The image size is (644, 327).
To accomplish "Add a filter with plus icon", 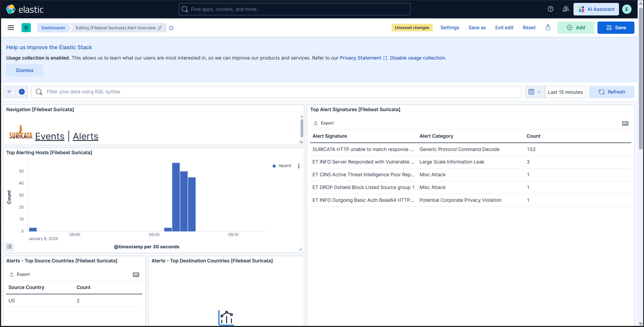I will (22, 92).
